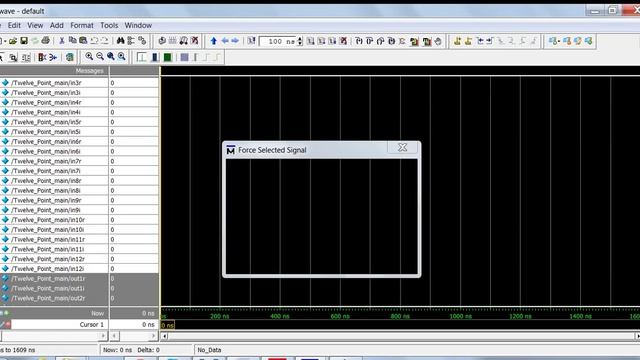Open the View menu
The width and height of the screenshot is (640, 360).
pos(35,25)
